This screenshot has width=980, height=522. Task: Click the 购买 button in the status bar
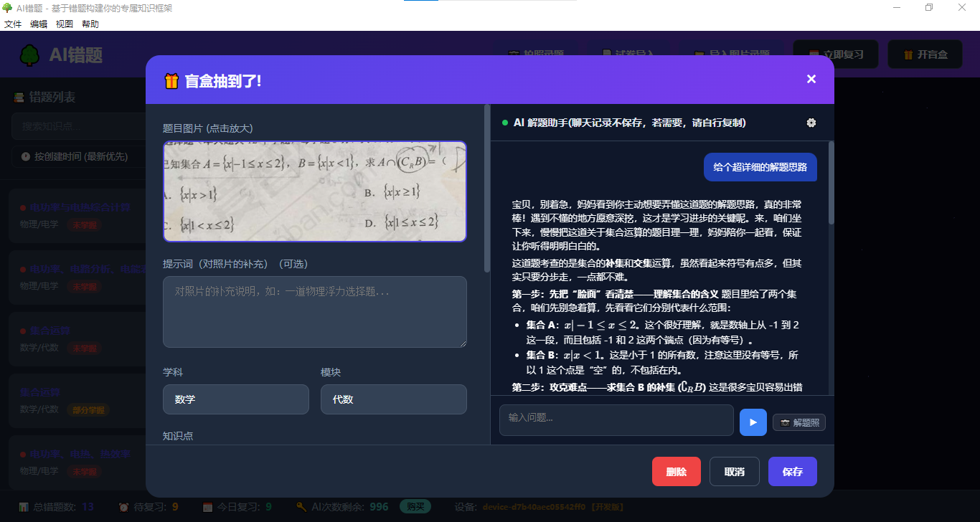[x=415, y=507]
